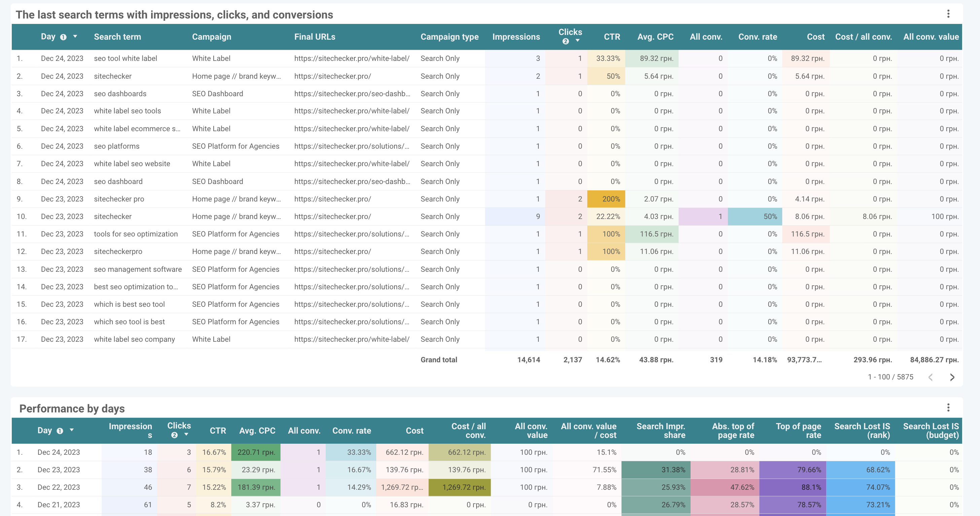Click search term 'tools for seo optimization'
This screenshot has height=516, width=980.
click(x=136, y=234)
